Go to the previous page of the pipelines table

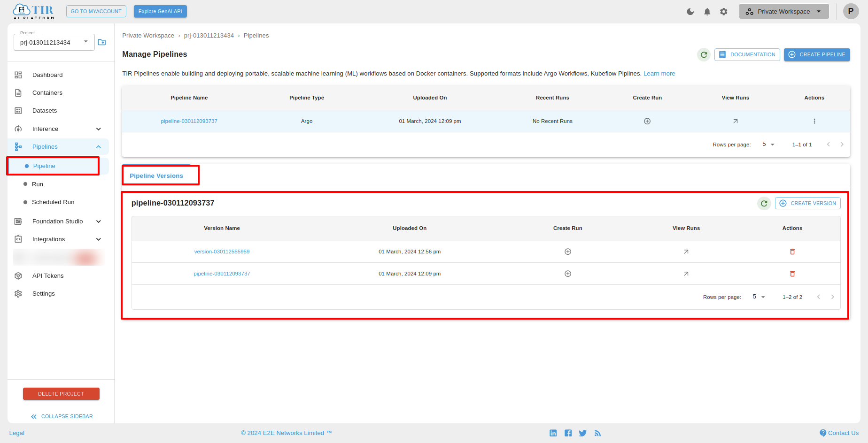click(x=829, y=145)
